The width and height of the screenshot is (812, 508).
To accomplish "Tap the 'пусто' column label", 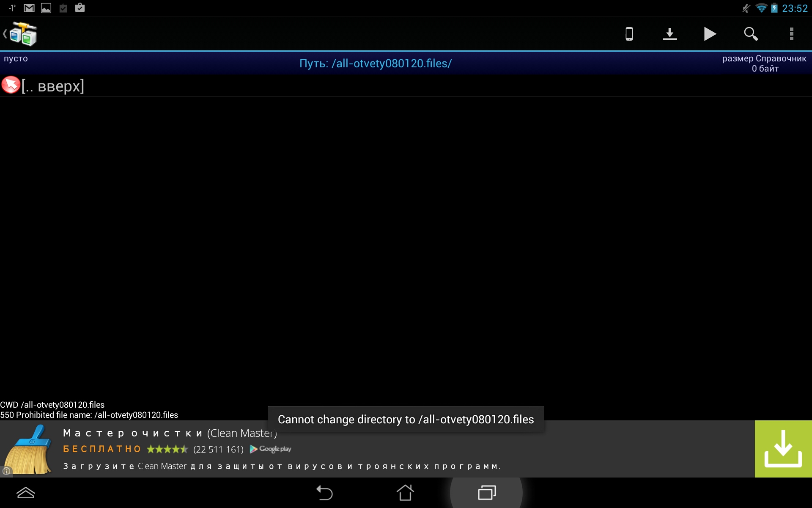I will click(x=16, y=59).
